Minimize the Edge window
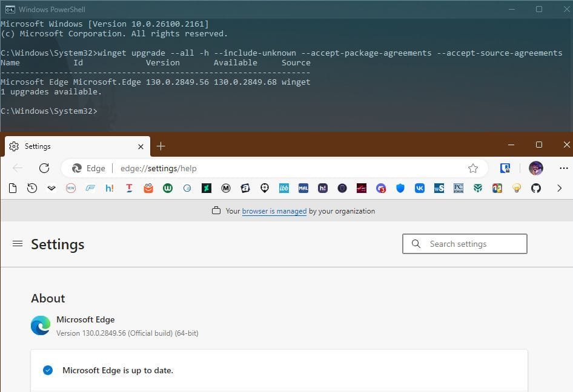This screenshot has width=573, height=392. 511,145
